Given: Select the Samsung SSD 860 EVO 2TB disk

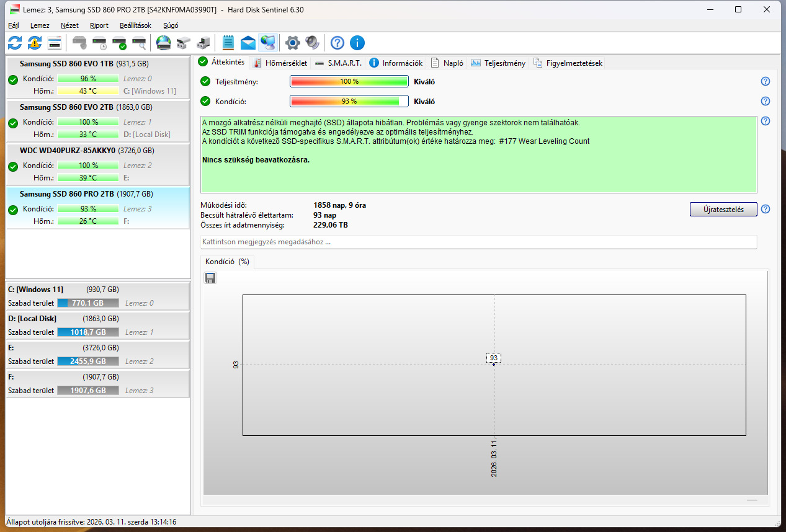Looking at the screenshot, I should (97, 121).
